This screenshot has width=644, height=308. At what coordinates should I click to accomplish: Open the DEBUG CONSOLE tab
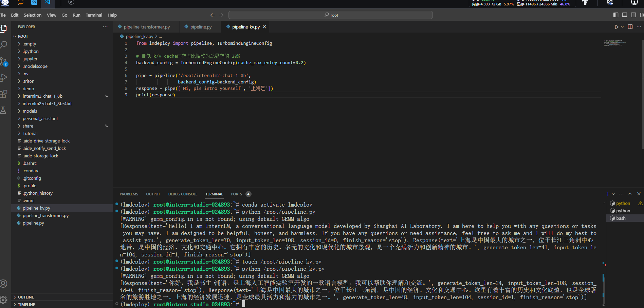(x=183, y=194)
